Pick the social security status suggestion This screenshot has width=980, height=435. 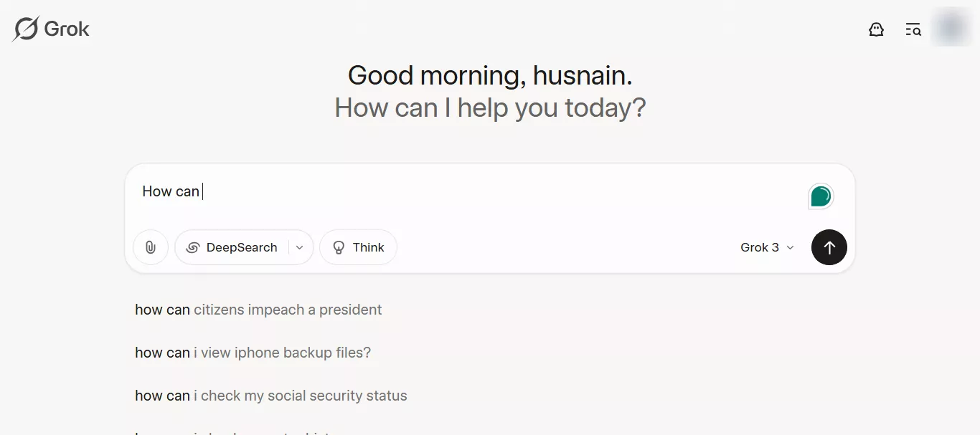[x=270, y=396]
